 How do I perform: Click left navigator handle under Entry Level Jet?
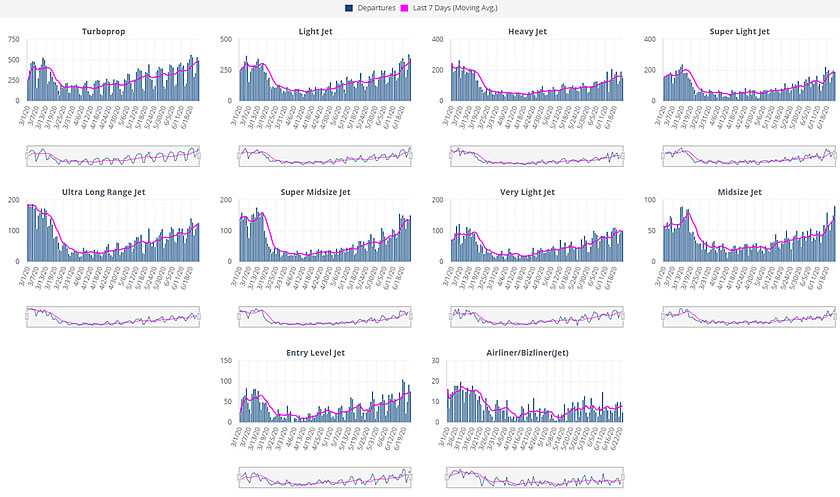click(239, 477)
